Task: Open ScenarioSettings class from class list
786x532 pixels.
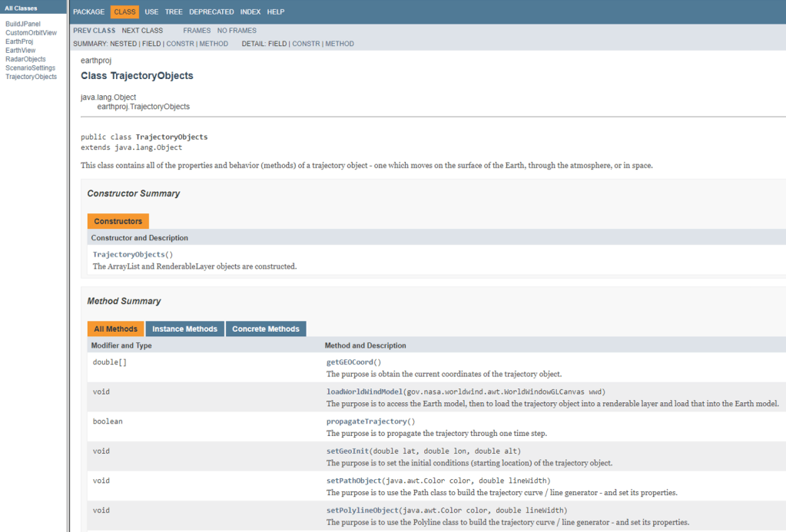Action: click(x=30, y=68)
